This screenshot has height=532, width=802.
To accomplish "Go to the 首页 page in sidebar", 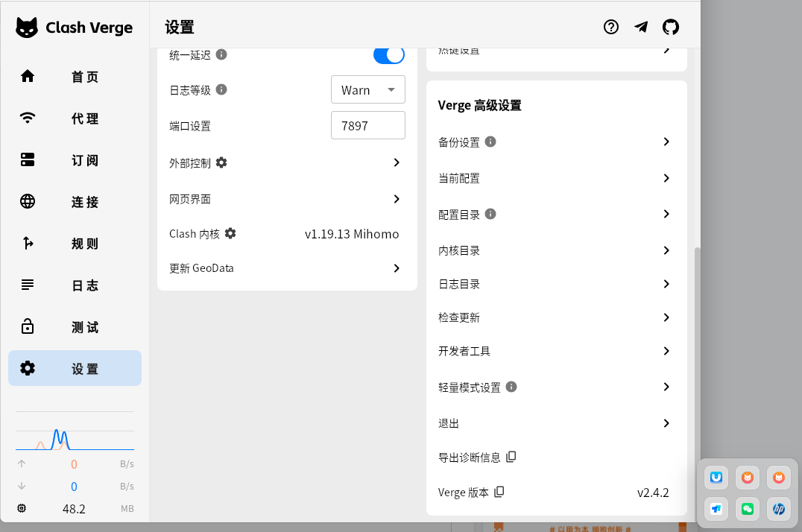I will [75, 77].
